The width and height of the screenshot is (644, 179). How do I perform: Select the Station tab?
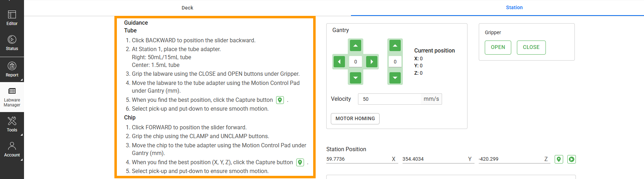click(x=514, y=7)
